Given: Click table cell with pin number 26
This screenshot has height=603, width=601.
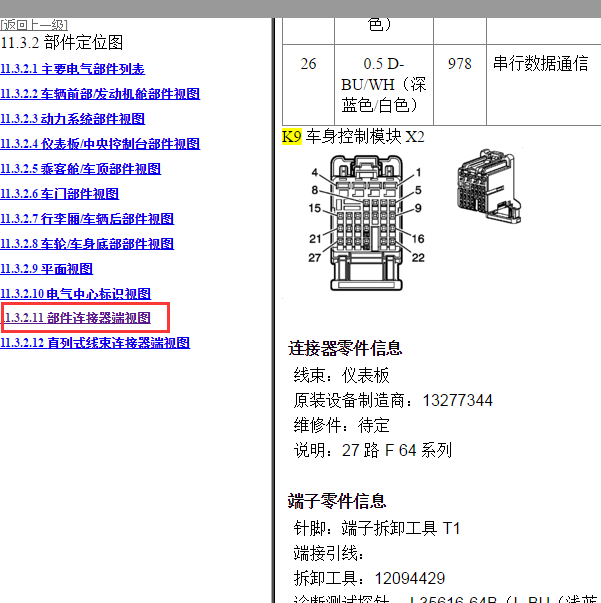Looking at the screenshot, I should (x=308, y=85).
